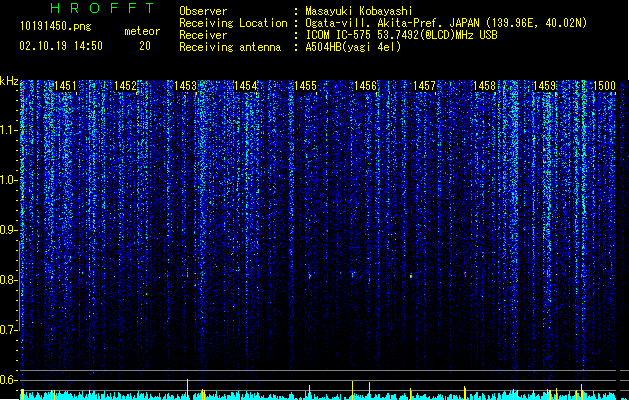This screenshot has height=400, width=629.
Task: Select the Ogata-vill. Akita-Pref. JAPAN location text
Action: [x=446, y=23]
